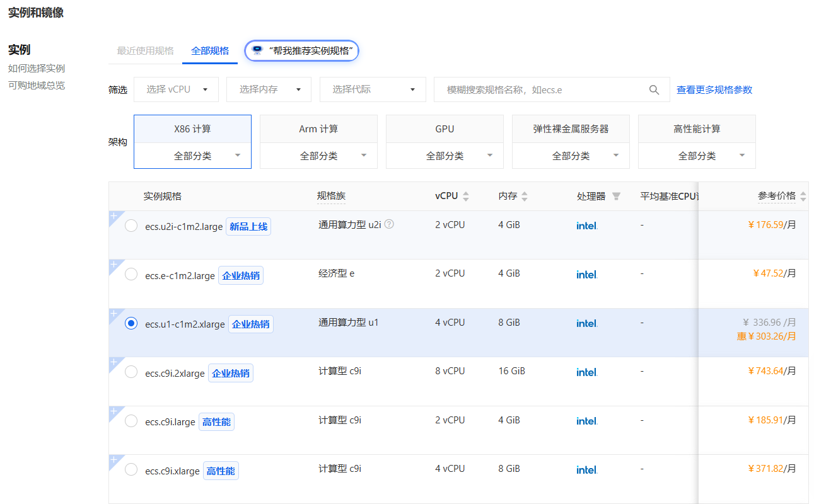Screen dimensions: 814x504
Task: Open 处理器 filter funnel icon
Action: (x=616, y=197)
